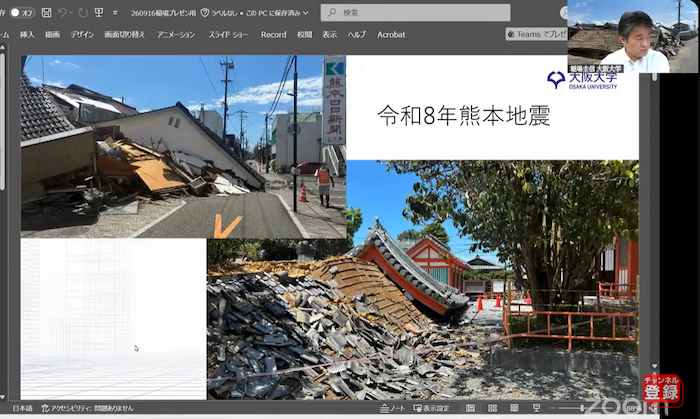Open the 表示 ribbon tab
Image resolution: width=700 pixels, height=419 pixels.
[329, 34]
